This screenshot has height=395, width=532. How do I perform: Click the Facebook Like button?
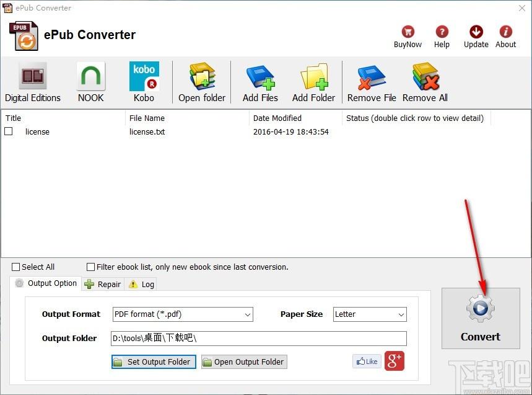[367, 362]
